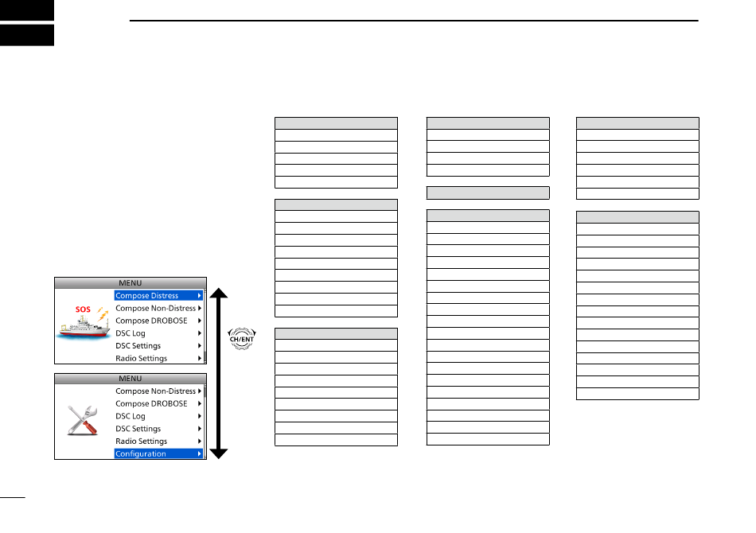
Task: Click the MENU title bar above Compose Distress
Action: tap(131, 283)
